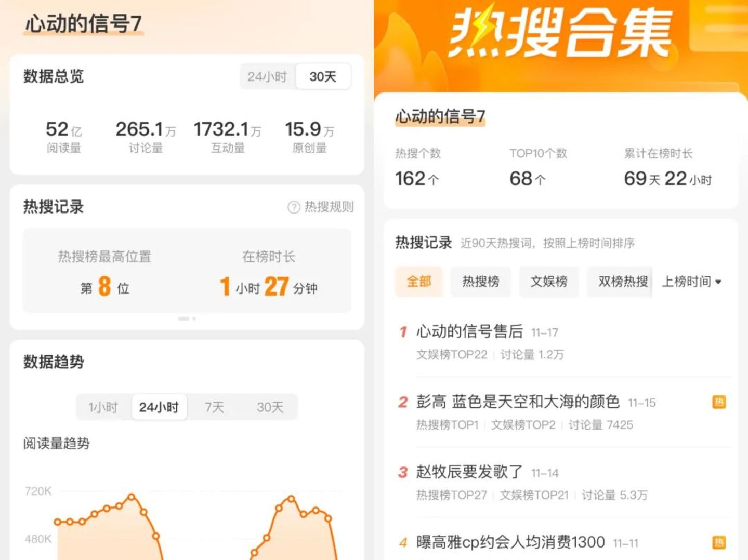Click the 热 badge on the 曝高雅cp entry
The width and height of the screenshot is (748, 560).
[x=719, y=543]
